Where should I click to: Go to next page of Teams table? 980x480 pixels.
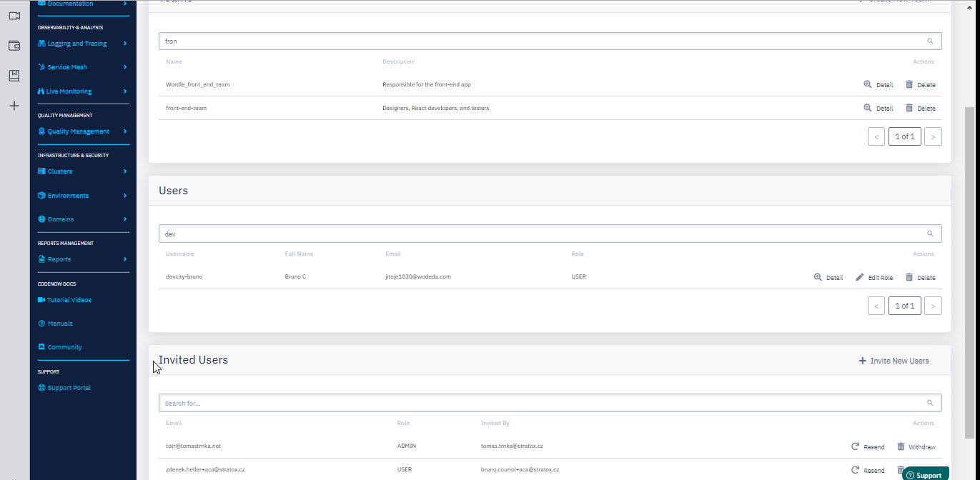pyautogui.click(x=933, y=136)
